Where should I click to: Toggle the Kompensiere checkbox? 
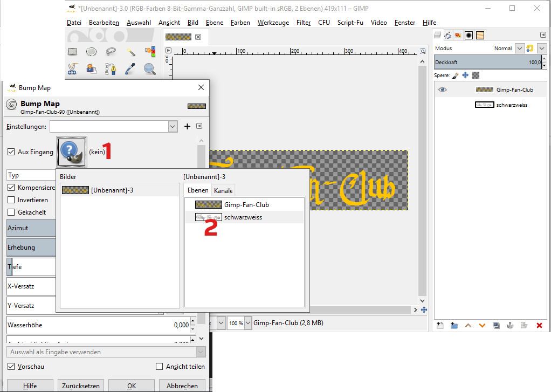tap(11, 188)
